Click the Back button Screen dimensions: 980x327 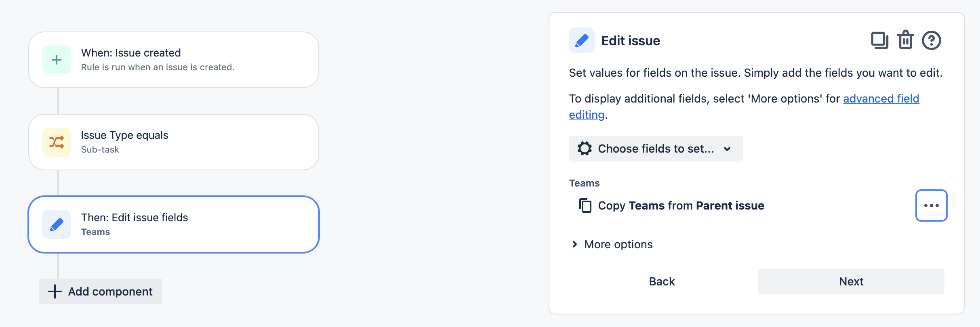click(x=662, y=281)
